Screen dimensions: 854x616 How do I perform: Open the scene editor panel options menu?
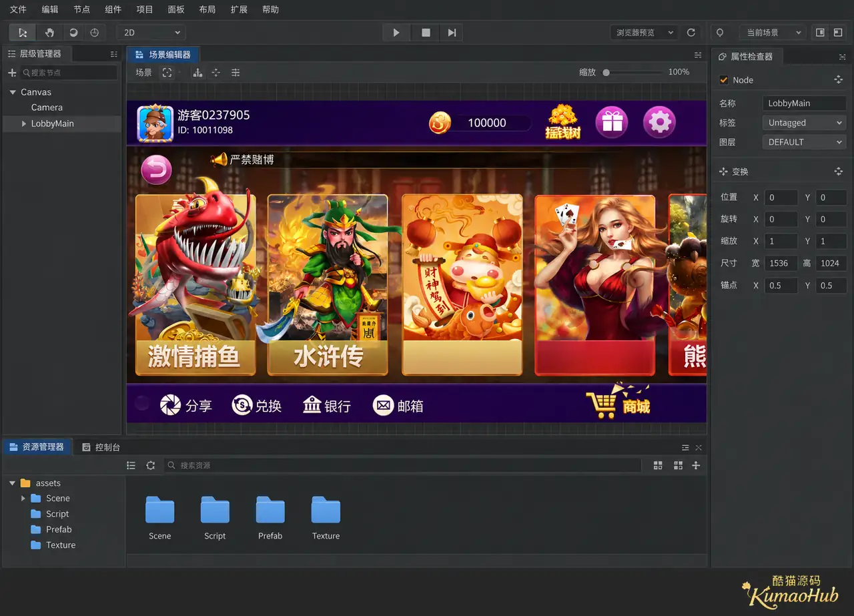698,55
